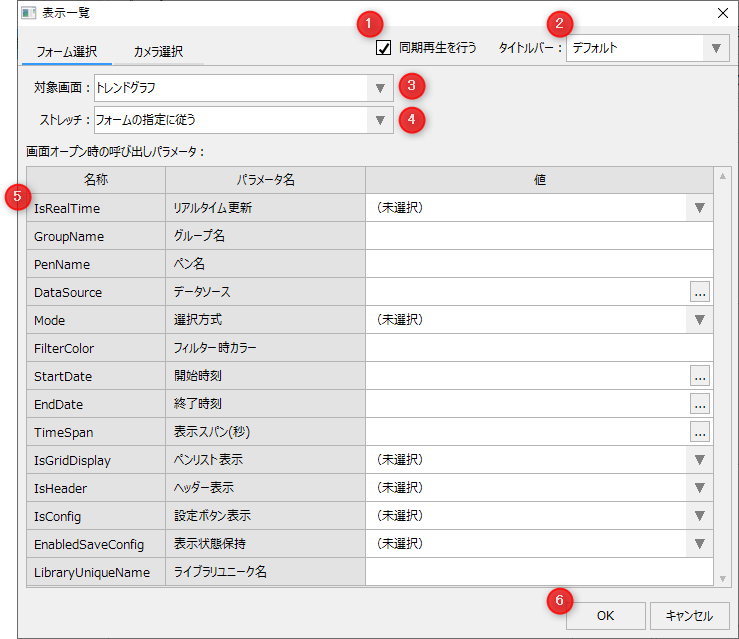The width and height of the screenshot is (739, 639).
Task: Expand the IsRealTime value dropdown
Action: [699, 208]
